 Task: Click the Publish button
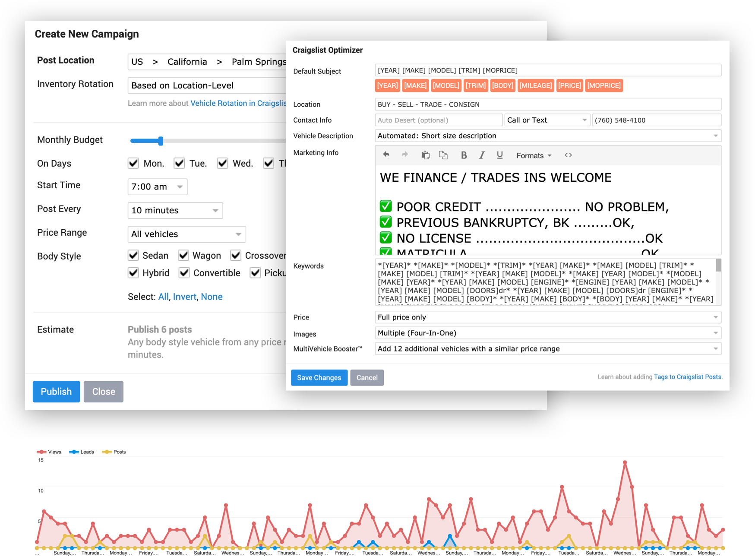click(x=57, y=392)
